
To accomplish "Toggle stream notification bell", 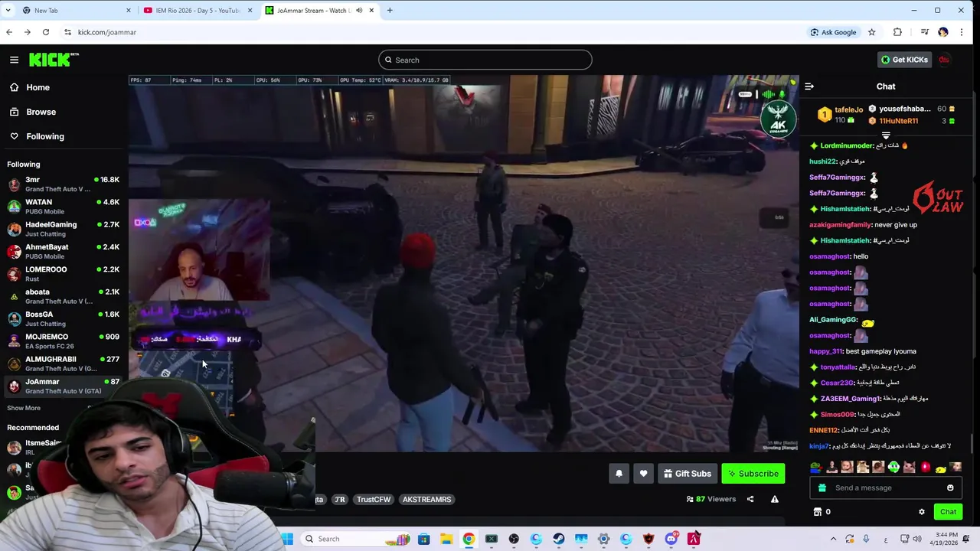I will [x=619, y=474].
